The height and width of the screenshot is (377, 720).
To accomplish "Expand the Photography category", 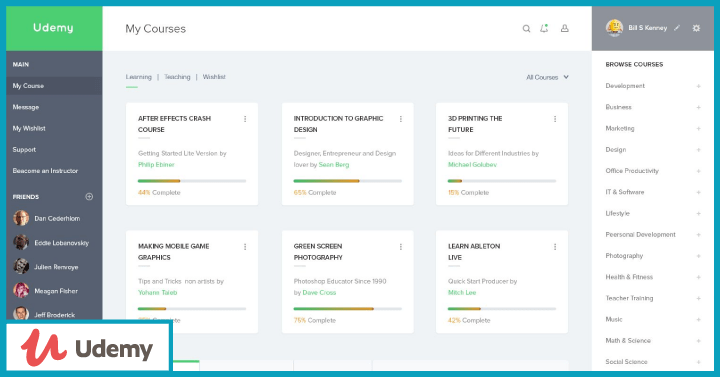I will (698, 256).
